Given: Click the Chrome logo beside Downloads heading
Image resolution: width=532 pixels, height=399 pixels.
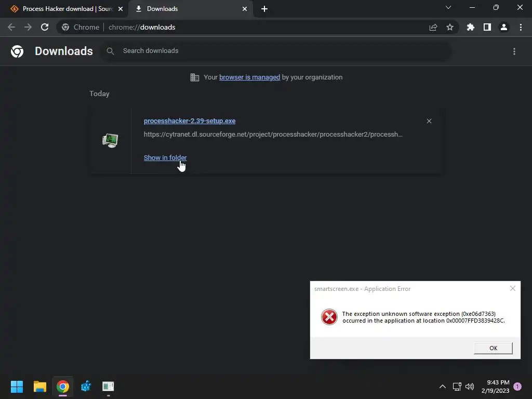Looking at the screenshot, I should tap(17, 51).
